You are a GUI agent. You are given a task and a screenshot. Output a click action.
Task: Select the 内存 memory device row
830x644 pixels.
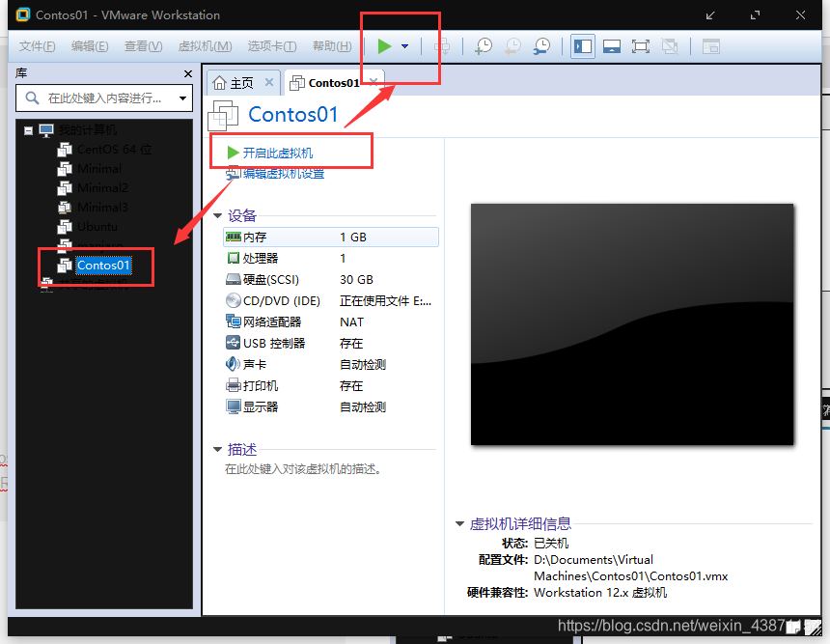point(331,238)
